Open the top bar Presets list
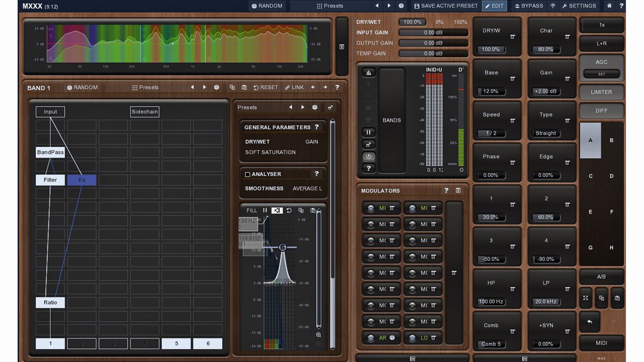This screenshot has width=644, height=362. click(x=330, y=6)
